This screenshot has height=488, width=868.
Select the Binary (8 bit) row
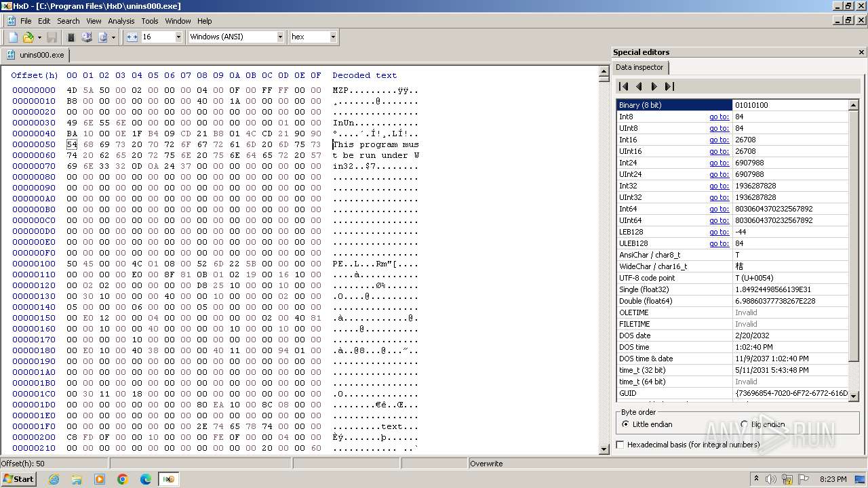coord(732,105)
